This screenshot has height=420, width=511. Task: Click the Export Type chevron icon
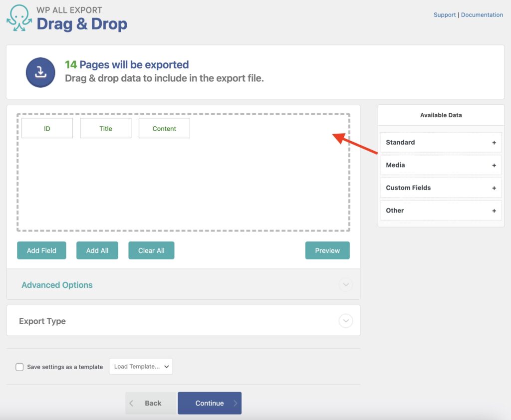pyautogui.click(x=346, y=321)
